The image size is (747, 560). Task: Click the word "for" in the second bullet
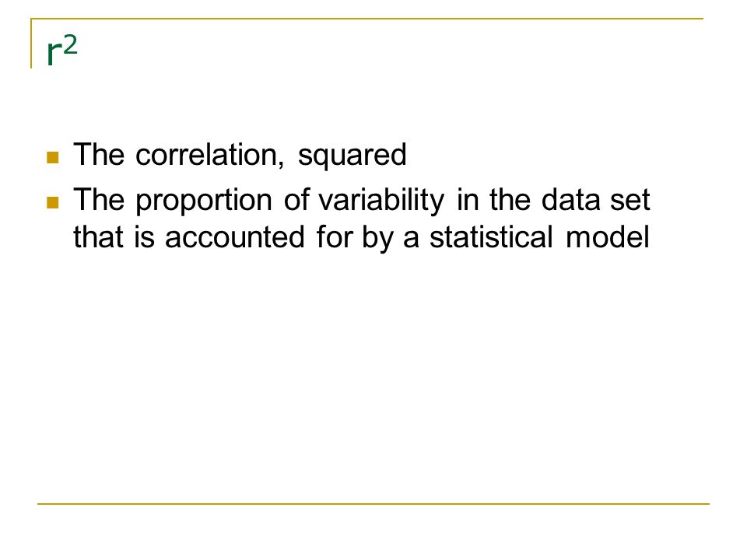pyautogui.click(x=333, y=236)
